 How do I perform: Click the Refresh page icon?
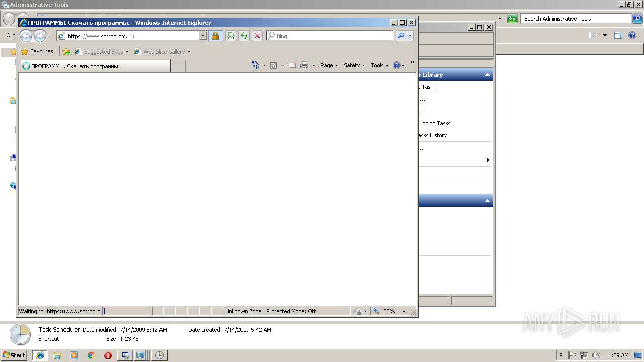(244, 36)
